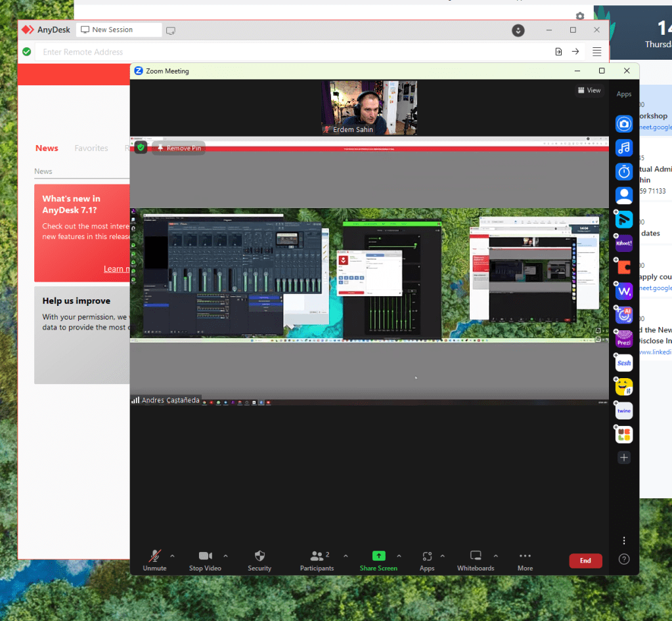Open the Apps button in the Zoom toolbar
Image resolution: width=672 pixels, height=621 pixels.
427,561
